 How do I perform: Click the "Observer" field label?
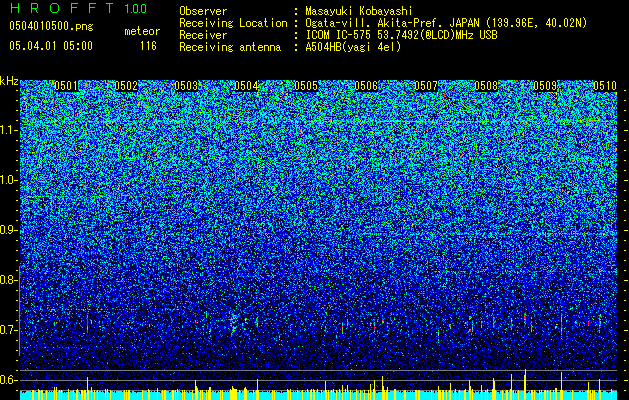(203, 11)
